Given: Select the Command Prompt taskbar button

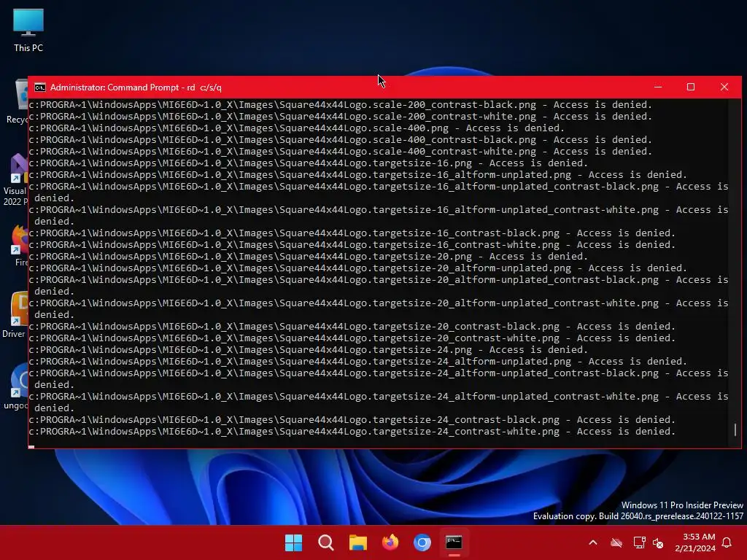Looking at the screenshot, I should click(454, 542).
